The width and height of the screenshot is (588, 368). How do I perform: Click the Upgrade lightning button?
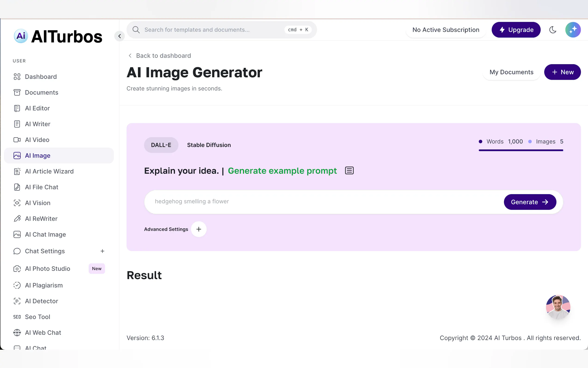(x=516, y=30)
